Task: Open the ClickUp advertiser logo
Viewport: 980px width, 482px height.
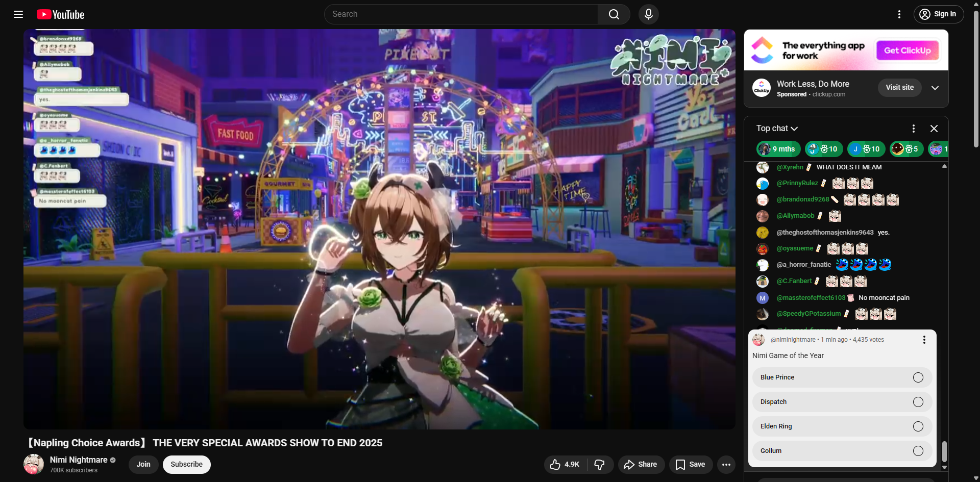Action: (762, 88)
